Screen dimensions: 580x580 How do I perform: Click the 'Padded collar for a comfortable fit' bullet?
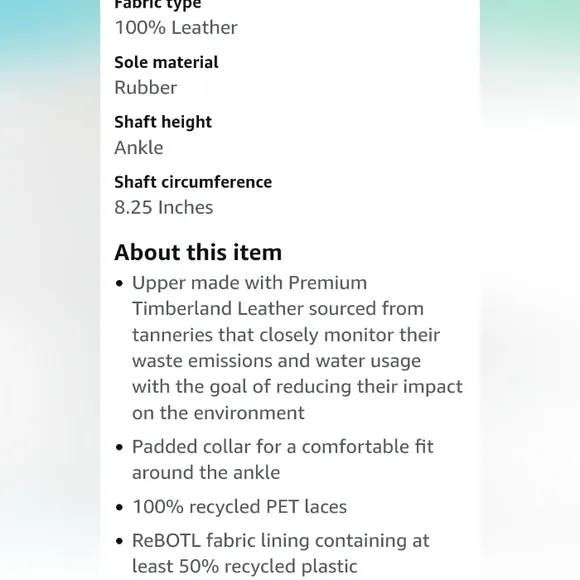coord(283,447)
